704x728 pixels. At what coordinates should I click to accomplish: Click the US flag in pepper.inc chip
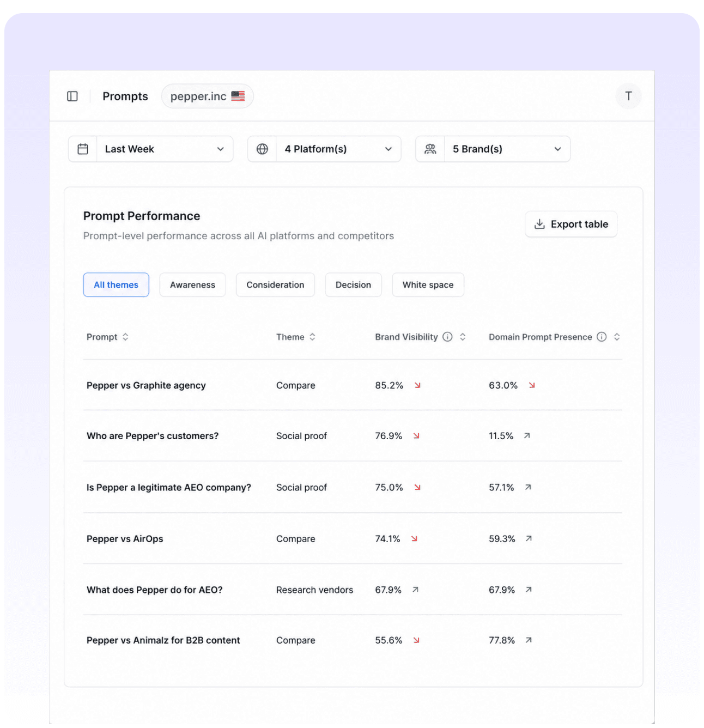pos(238,96)
